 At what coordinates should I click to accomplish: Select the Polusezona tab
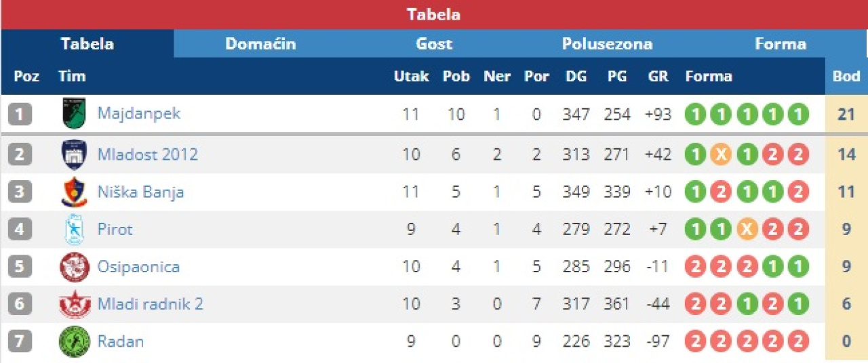(607, 44)
